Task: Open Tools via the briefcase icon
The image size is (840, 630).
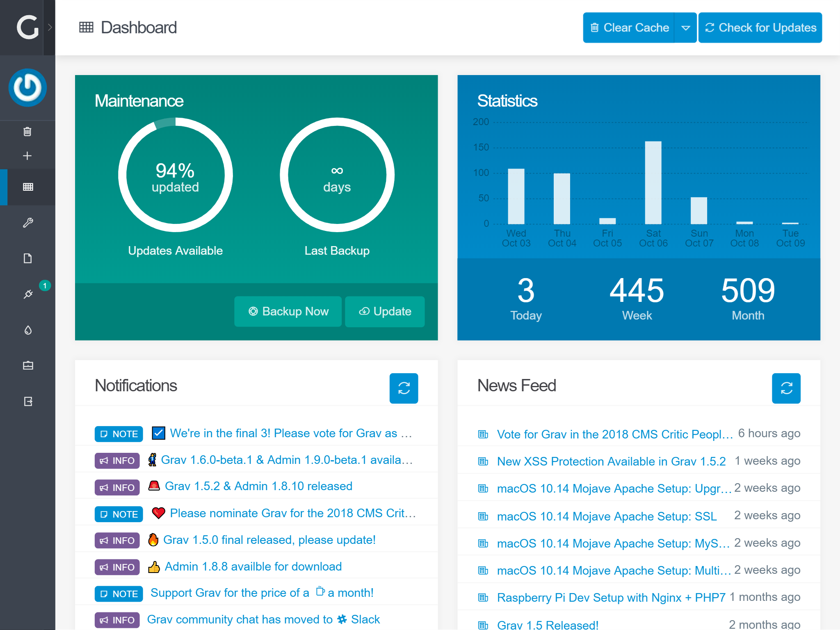Action: 27,365
